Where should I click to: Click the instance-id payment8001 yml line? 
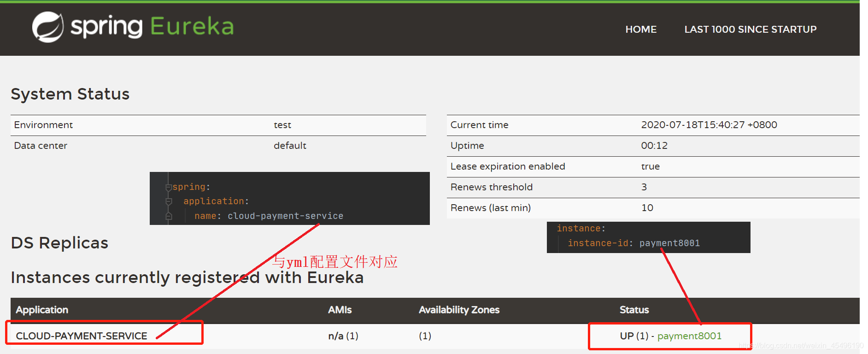[x=633, y=243]
